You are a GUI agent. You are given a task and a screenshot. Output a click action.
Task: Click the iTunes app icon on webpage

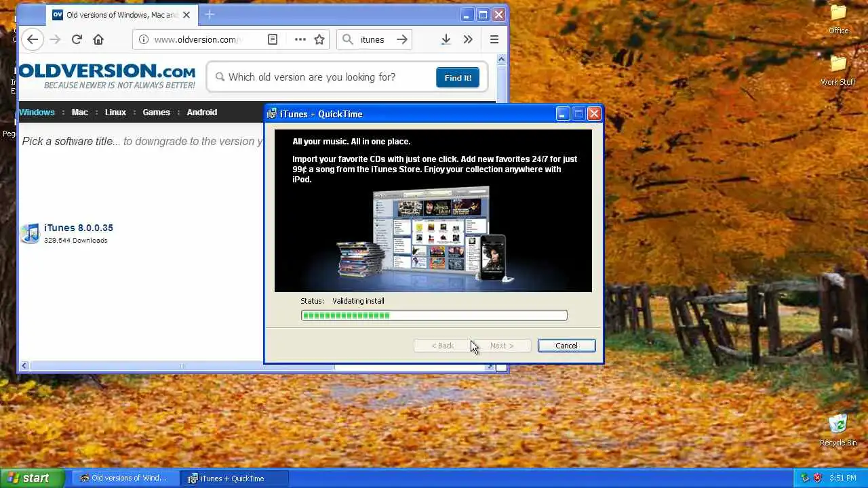click(30, 233)
